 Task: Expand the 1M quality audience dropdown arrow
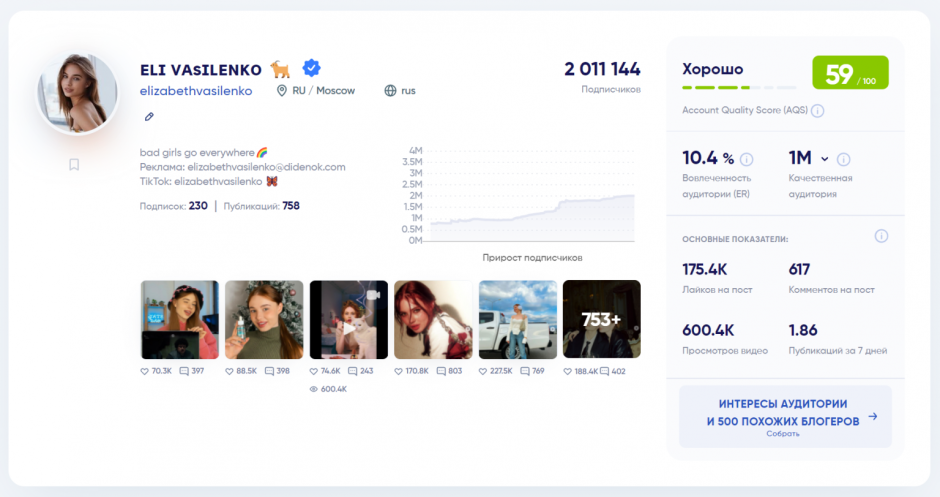coord(825,159)
